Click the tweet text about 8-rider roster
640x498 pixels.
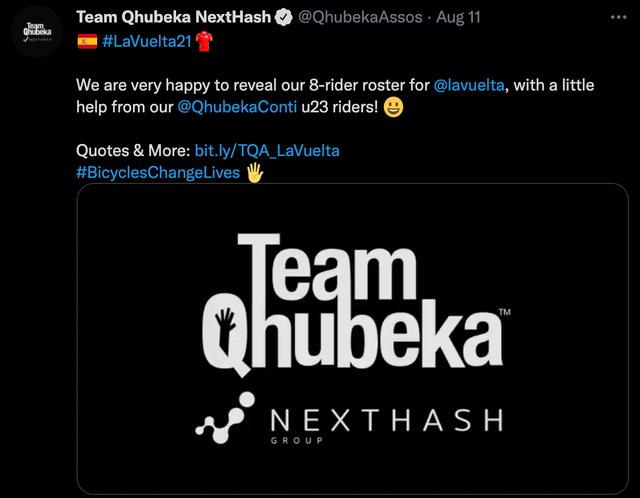(x=335, y=96)
